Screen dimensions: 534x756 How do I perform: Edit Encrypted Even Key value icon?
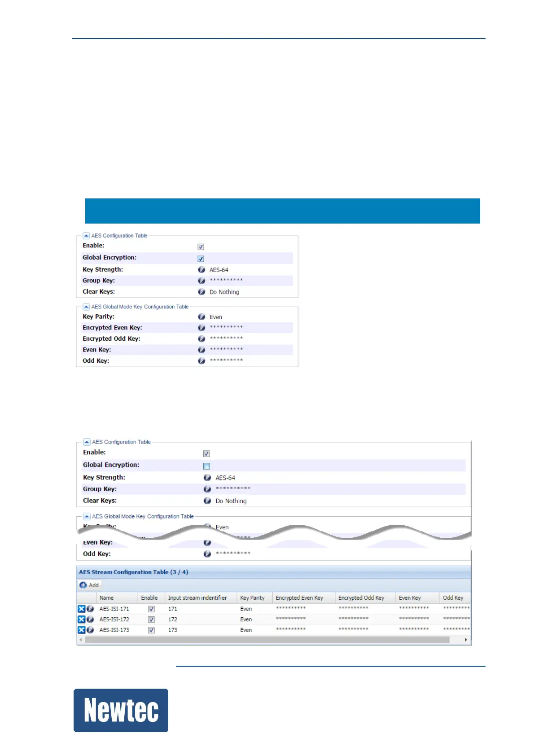pos(201,328)
